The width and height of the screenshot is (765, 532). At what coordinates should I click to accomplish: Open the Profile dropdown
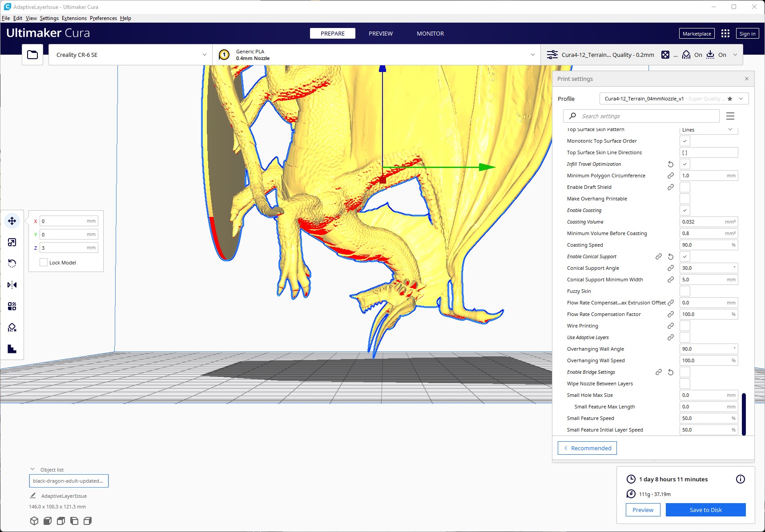point(674,99)
